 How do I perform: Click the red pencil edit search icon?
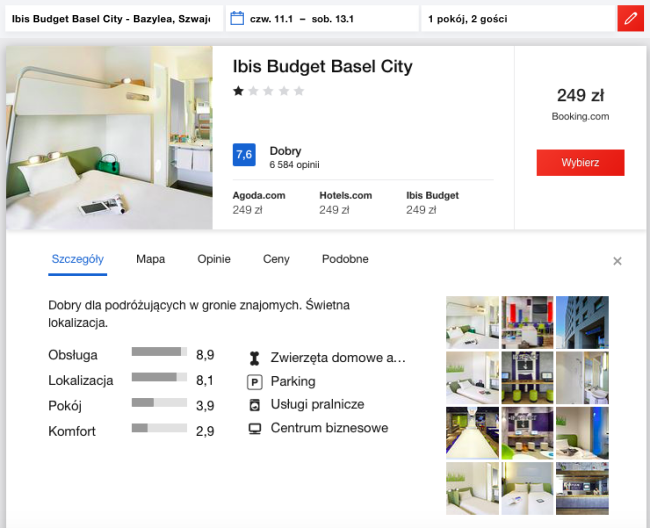tap(631, 18)
